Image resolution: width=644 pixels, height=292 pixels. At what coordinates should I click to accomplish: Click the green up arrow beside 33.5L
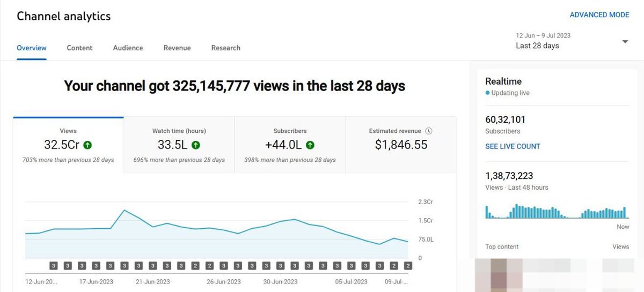point(196,145)
